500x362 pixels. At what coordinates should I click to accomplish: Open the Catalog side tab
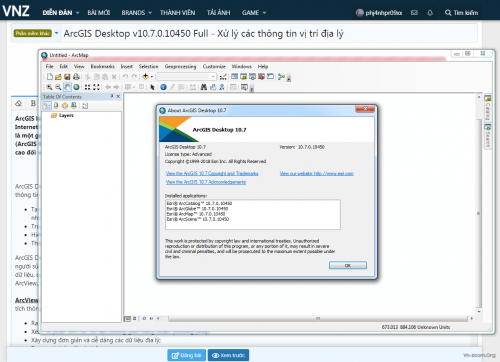488,109
